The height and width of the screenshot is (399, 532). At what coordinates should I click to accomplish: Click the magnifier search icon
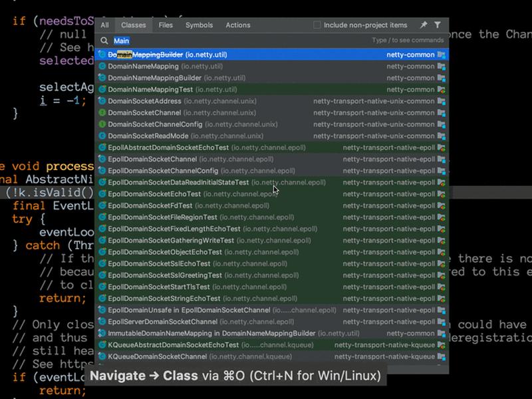click(104, 41)
